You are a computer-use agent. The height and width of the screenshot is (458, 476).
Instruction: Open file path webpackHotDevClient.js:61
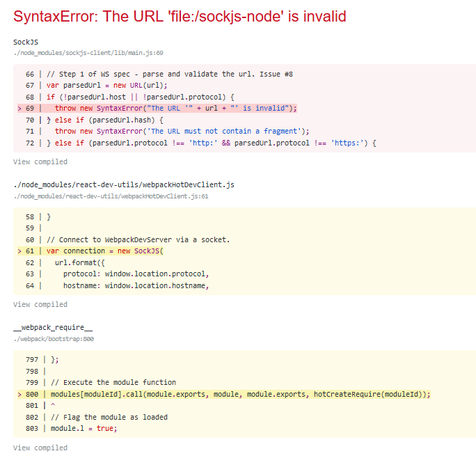tap(111, 196)
